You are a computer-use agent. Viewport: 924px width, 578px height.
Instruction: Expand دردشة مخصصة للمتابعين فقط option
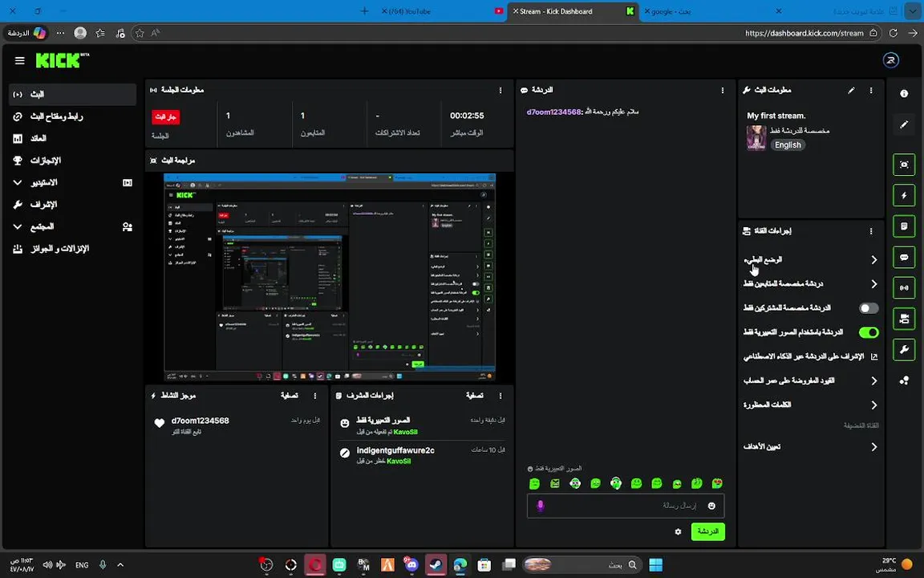click(x=811, y=284)
